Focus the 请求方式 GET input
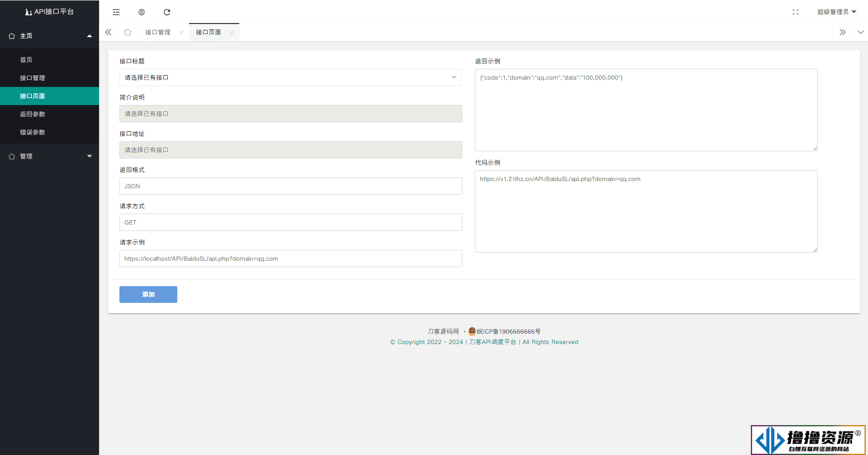This screenshot has height=455, width=868. point(290,222)
